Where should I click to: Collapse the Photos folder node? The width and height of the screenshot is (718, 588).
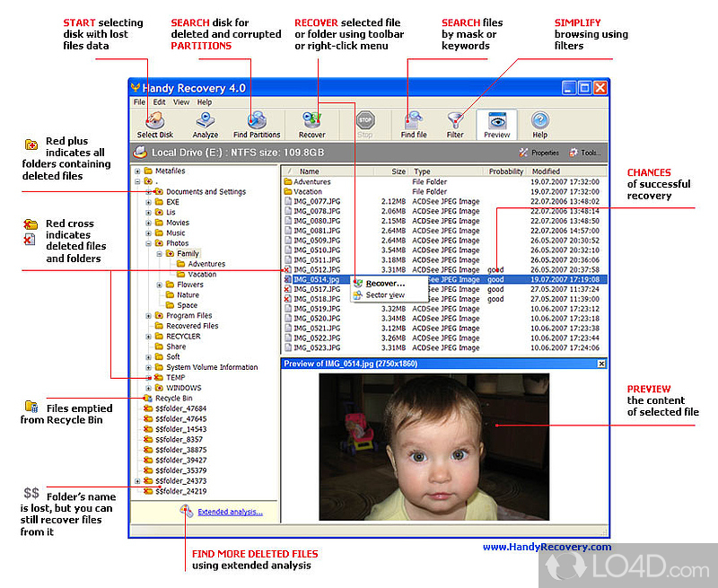tap(148, 243)
